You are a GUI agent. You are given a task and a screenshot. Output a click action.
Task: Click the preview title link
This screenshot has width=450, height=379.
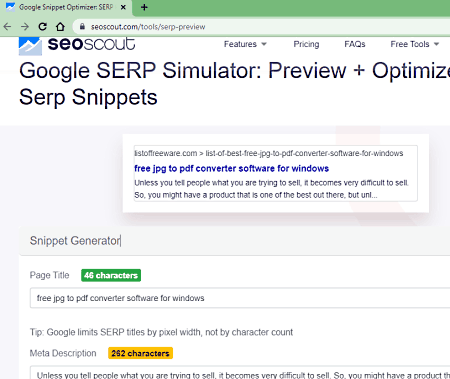pos(231,168)
